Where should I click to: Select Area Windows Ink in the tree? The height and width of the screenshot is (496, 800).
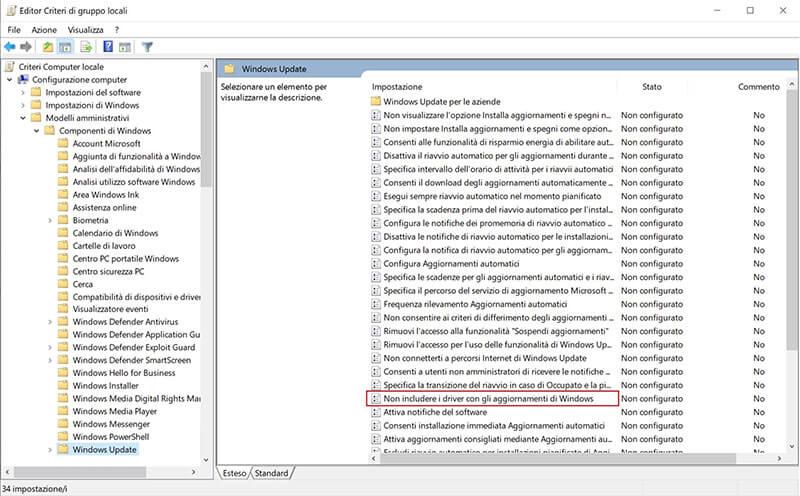click(106, 195)
